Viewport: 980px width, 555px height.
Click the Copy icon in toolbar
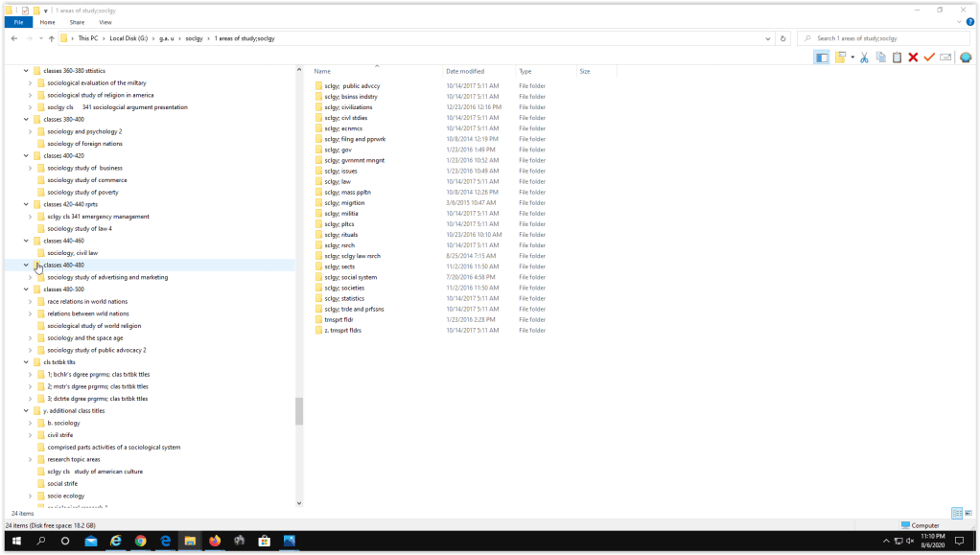[x=880, y=58]
